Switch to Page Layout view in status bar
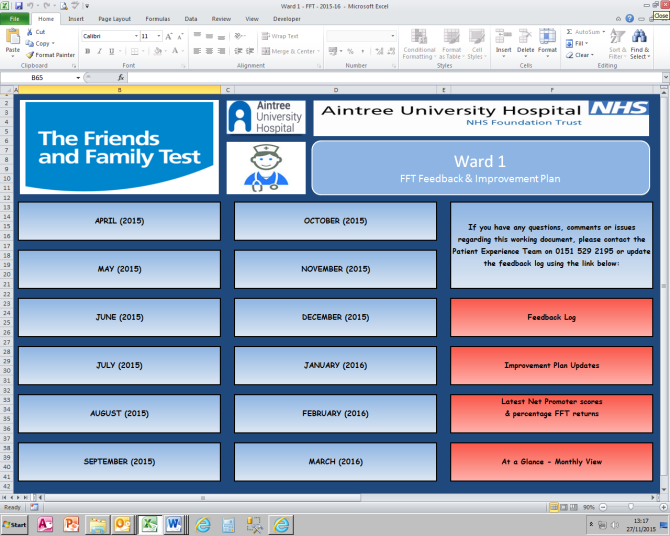 coord(564,507)
